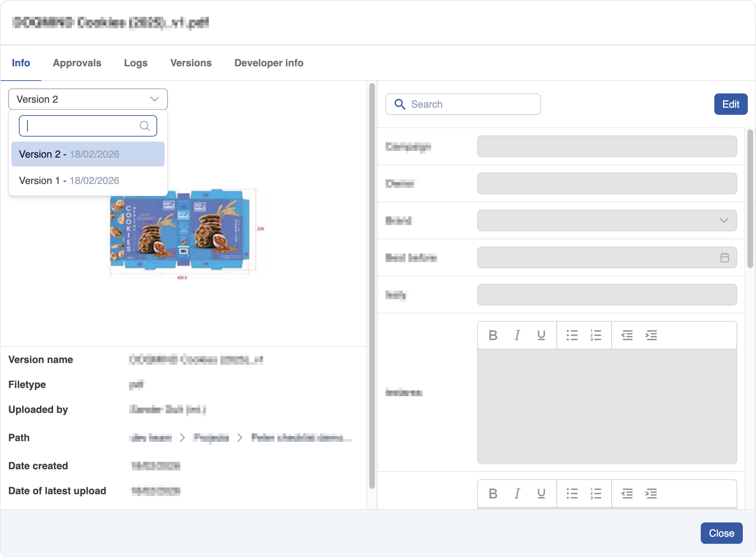Click the 'Filetype' label

(27, 384)
